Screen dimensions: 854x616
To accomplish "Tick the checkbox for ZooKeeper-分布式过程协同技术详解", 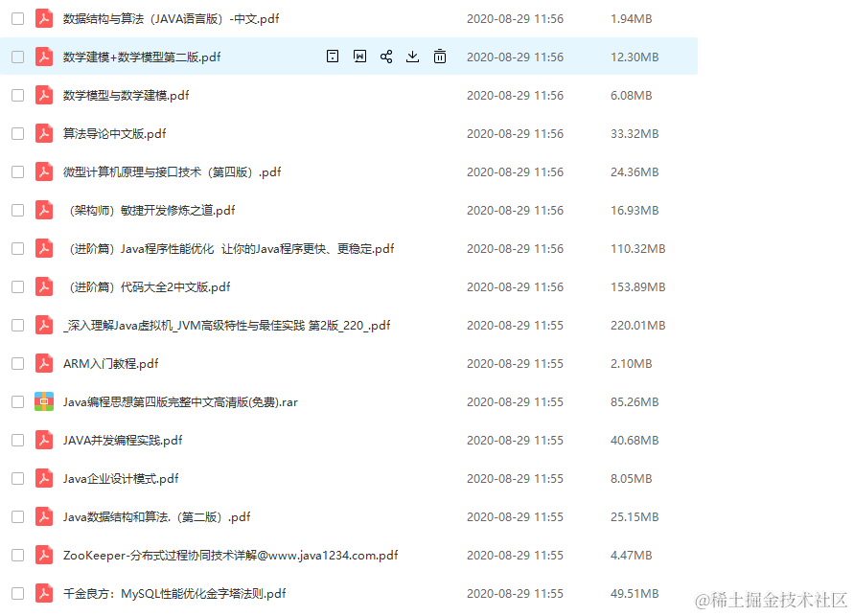I will pyautogui.click(x=17, y=555).
